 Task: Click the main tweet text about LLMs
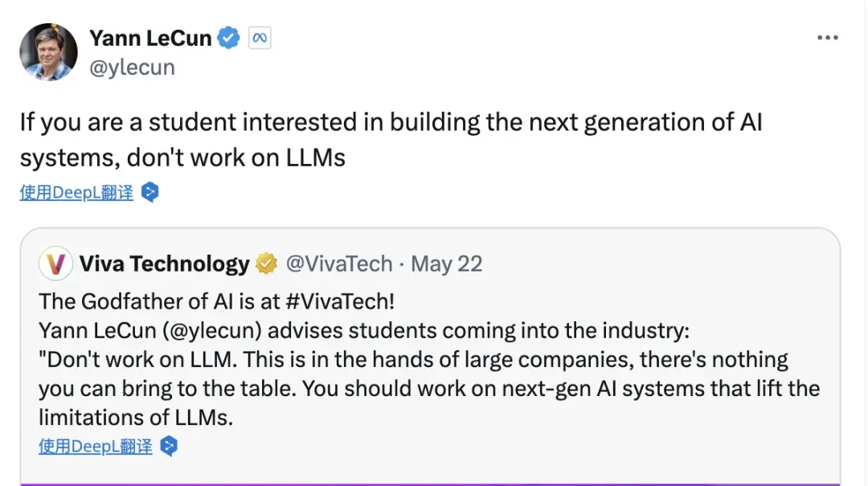391,140
